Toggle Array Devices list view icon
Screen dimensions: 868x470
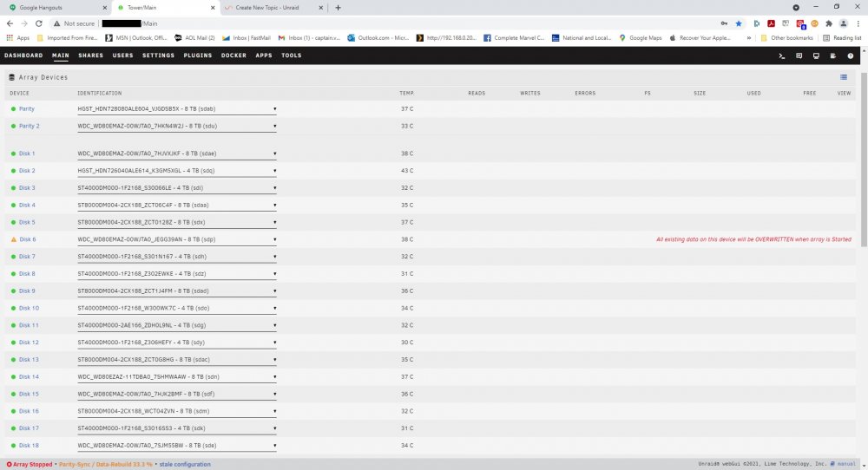click(844, 77)
